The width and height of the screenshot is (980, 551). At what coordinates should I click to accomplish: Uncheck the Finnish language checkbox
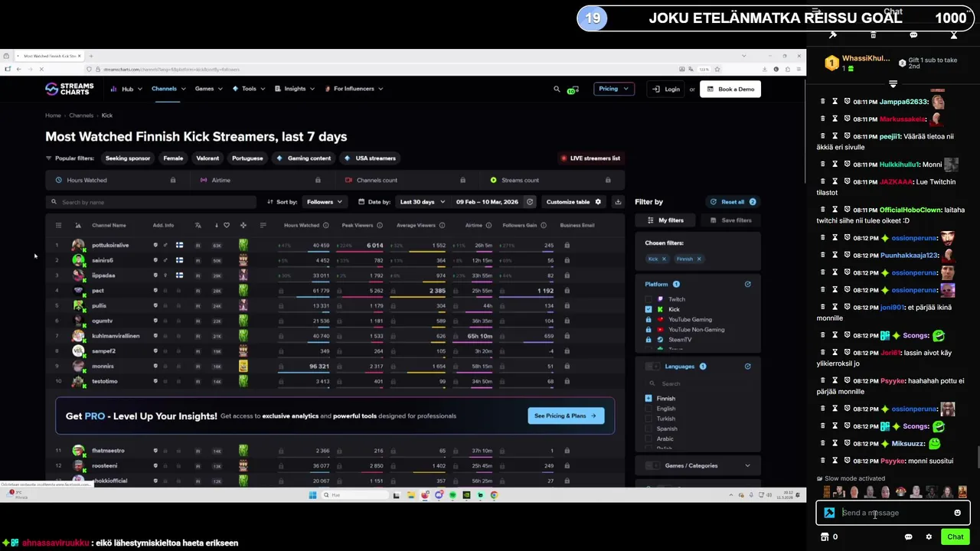(648, 398)
